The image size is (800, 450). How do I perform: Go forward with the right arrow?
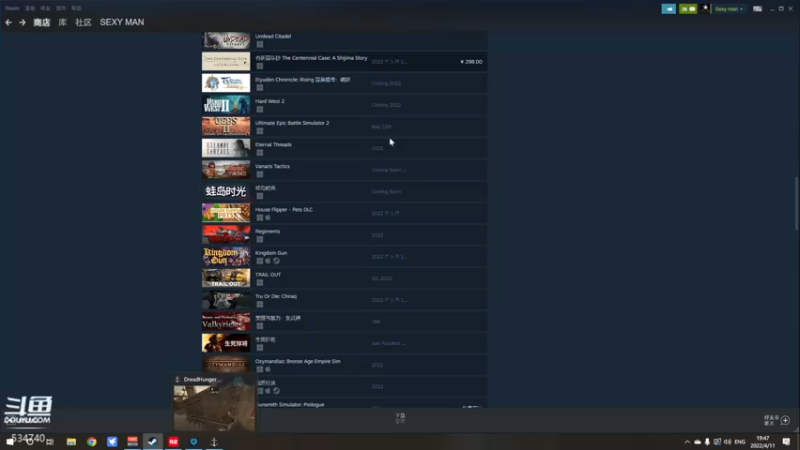click(x=22, y=22)
